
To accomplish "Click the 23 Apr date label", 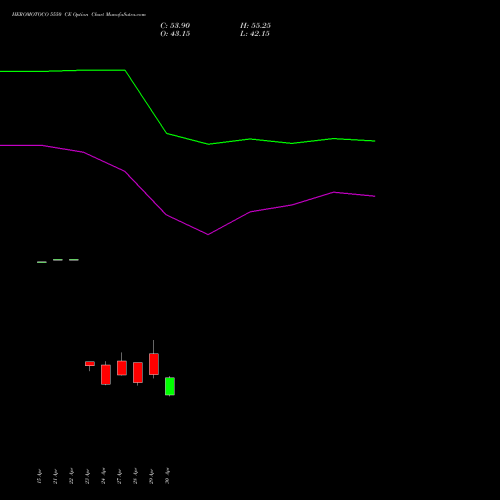I will (87, 476).
